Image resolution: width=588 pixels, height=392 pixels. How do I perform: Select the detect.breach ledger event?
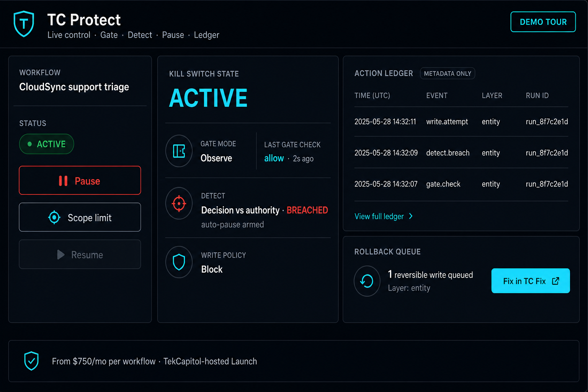coord(448,153)
